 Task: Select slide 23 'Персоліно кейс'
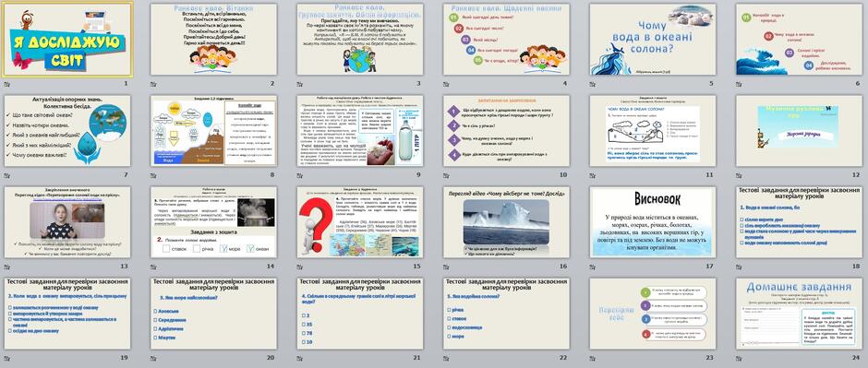[653, 313]
